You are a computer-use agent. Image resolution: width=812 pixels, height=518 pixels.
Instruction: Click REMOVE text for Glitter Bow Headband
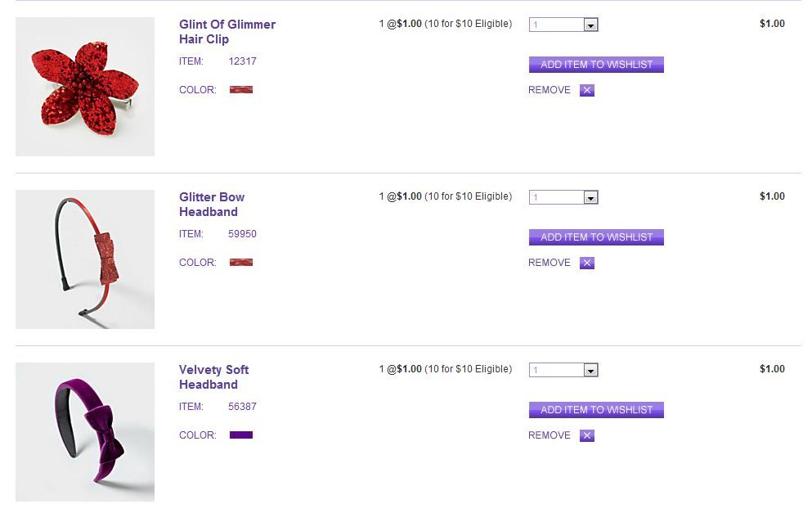click(550, 263)
